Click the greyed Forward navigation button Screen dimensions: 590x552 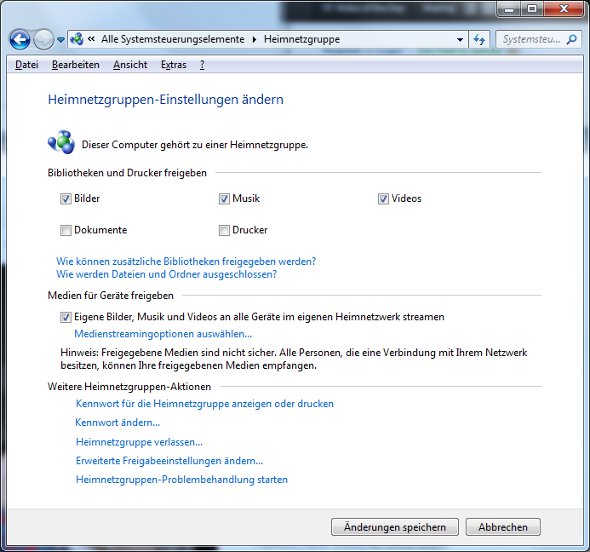(x=44, y=40)
